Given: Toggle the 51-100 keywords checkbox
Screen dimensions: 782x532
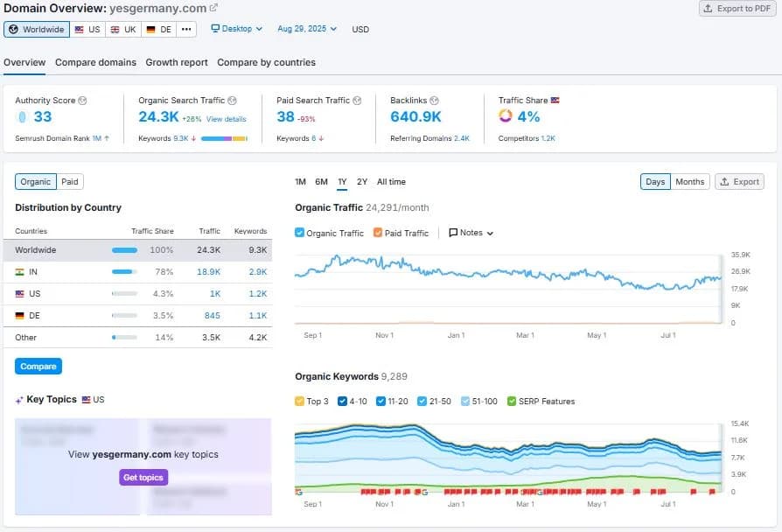Looking at the screenshot, I should 464,402.
